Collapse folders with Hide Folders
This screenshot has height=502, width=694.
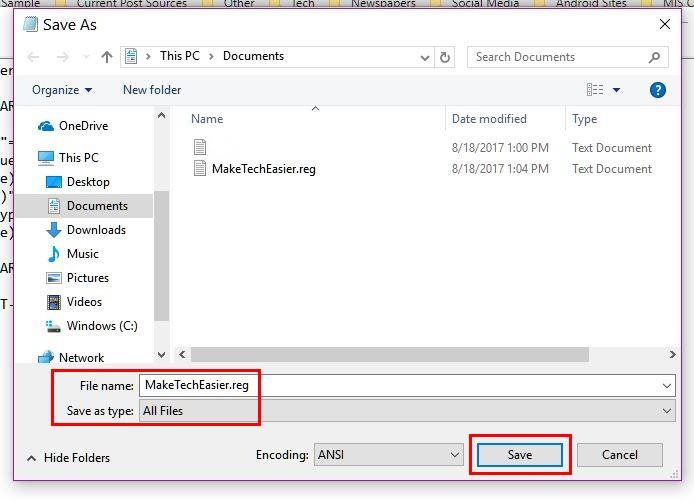pos(69,458)
